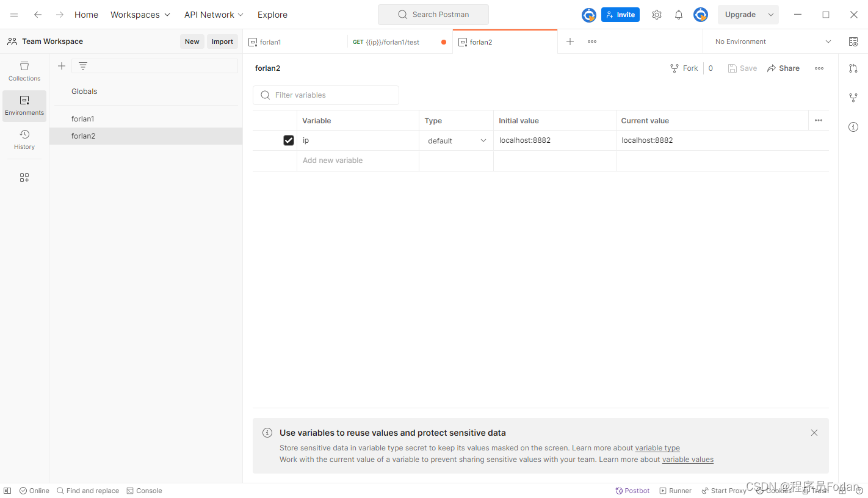Image resolution: width=868 pixels, height=498 pixels.
Task: Share the forlan2 environment
Action: pos(783,68)
